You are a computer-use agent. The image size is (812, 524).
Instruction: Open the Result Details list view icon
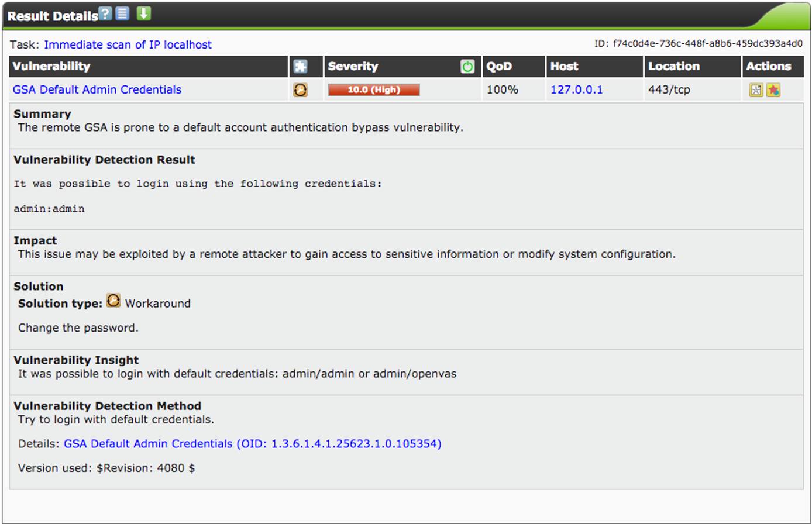[x=121, y=12]
